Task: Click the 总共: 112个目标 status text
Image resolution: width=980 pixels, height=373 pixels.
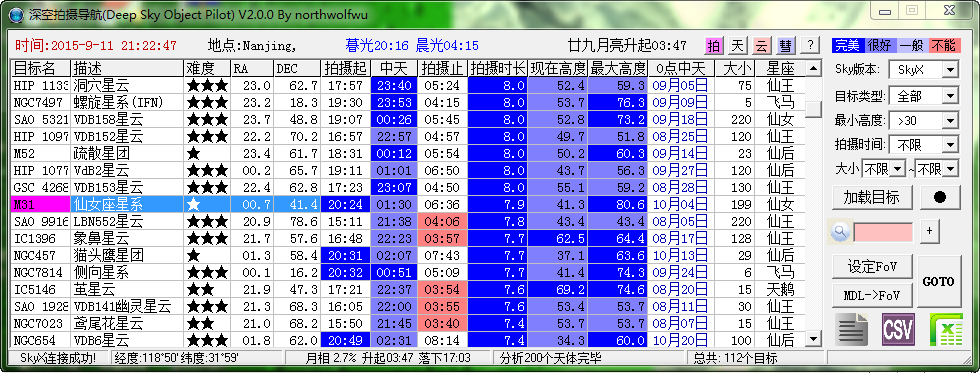Action: (x=735, y=358)
